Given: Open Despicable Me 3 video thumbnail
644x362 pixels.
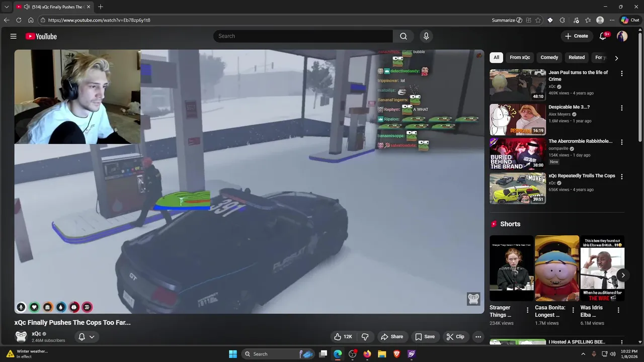Looking at the screenshot, I should (x=518, y=120).
